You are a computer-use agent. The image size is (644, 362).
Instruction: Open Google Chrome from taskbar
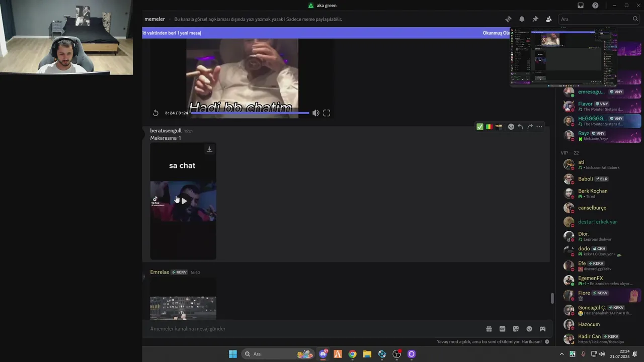tap(353, 354)
